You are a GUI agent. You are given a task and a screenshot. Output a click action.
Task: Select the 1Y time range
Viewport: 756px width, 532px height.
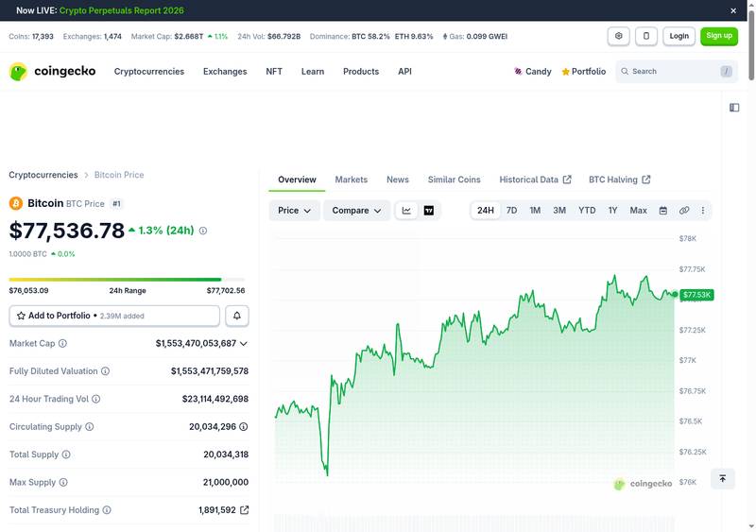(612, 211)
